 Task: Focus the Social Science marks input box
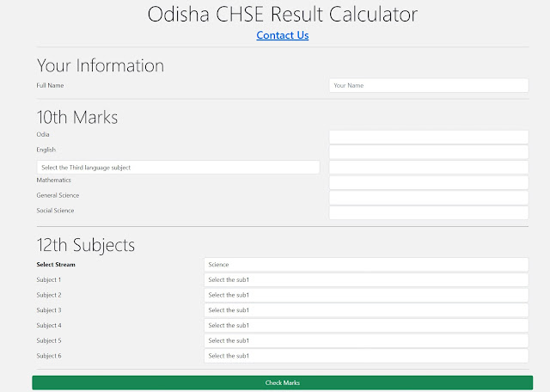pos(429,212)
